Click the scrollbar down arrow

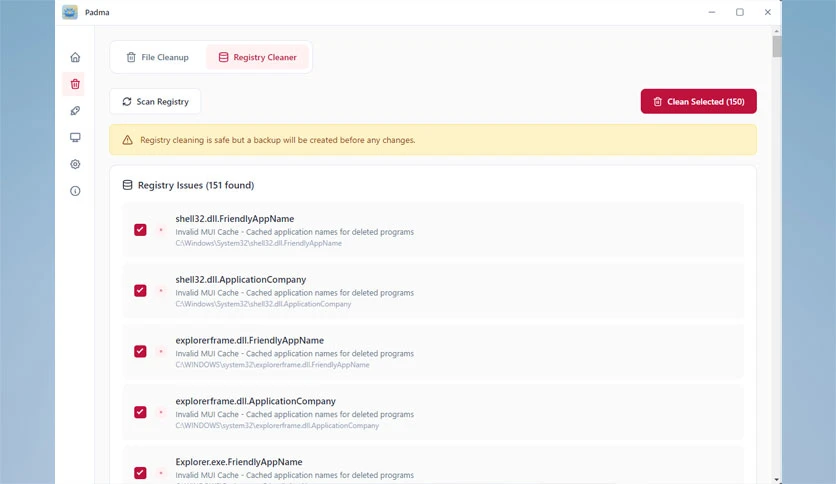[777, 480]
